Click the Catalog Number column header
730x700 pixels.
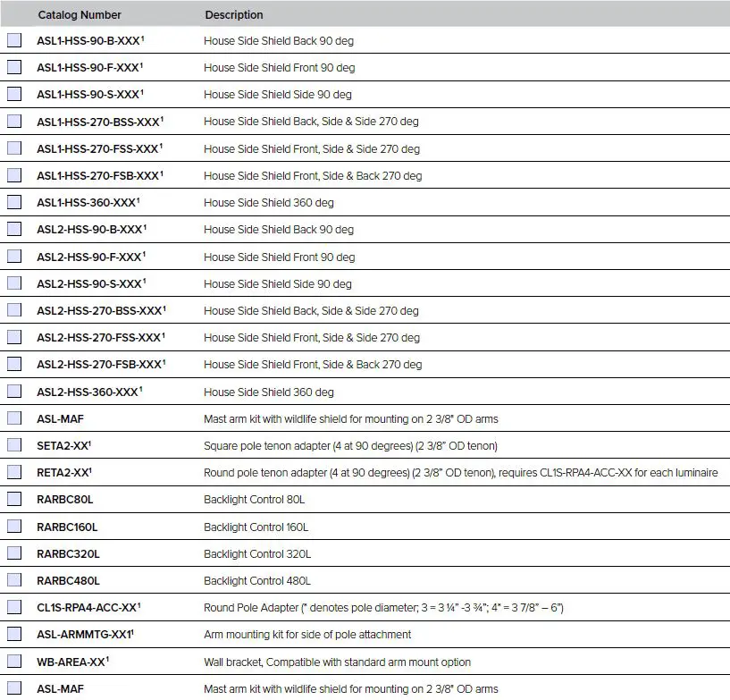point(80,14)
